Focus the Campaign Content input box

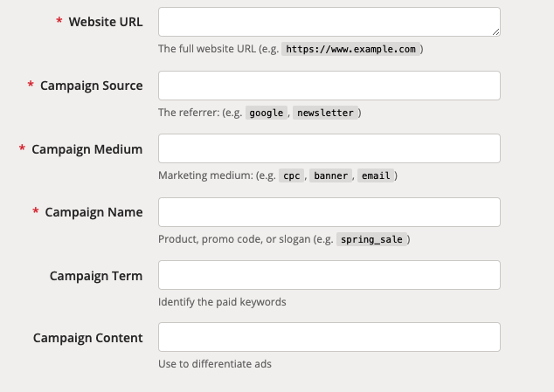pos(329,337)
